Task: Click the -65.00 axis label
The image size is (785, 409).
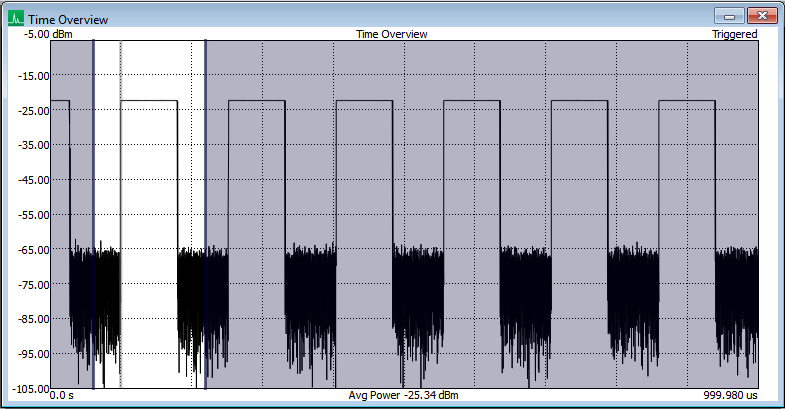Action: 34,250
